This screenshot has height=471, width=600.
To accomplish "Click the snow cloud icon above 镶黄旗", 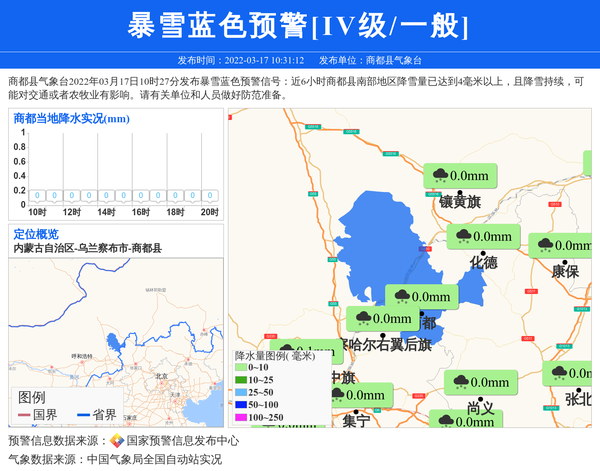I will (x=440, y=176).
